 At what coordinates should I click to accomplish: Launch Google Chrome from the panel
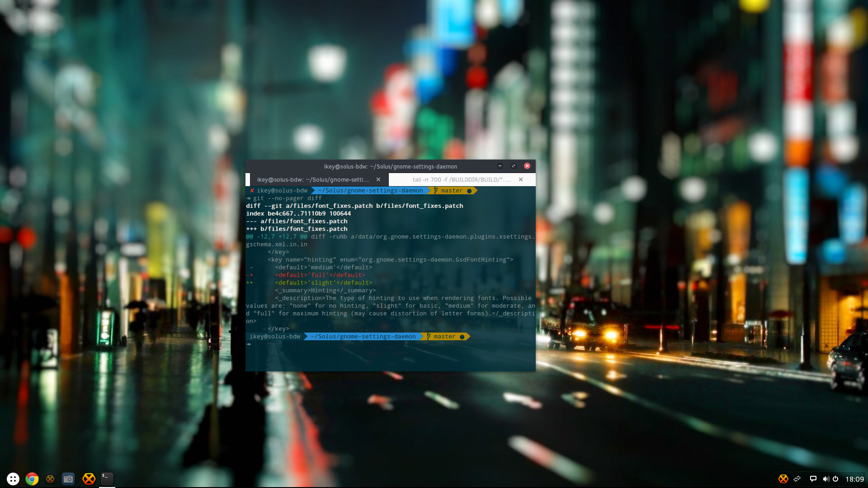[32, 479]
